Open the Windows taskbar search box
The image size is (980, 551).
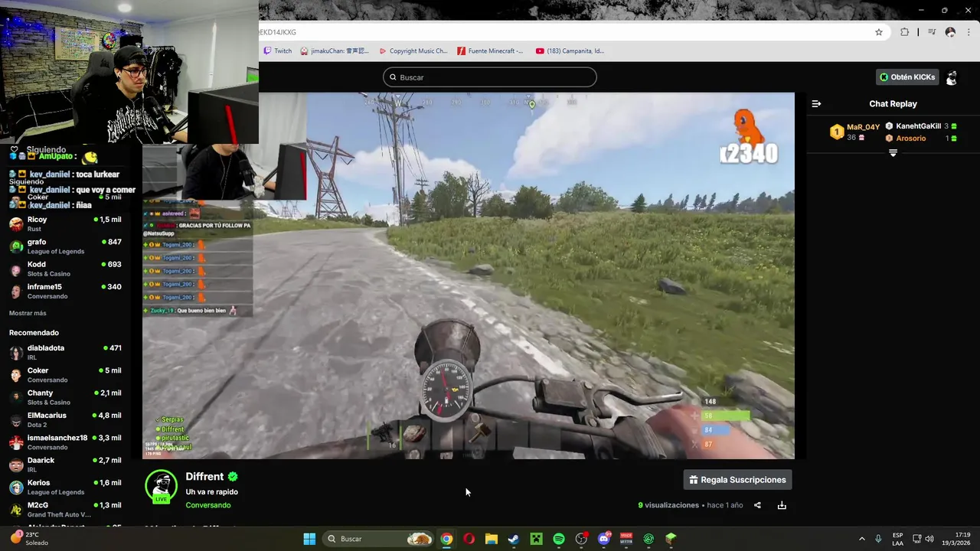[x=379, y=539]
